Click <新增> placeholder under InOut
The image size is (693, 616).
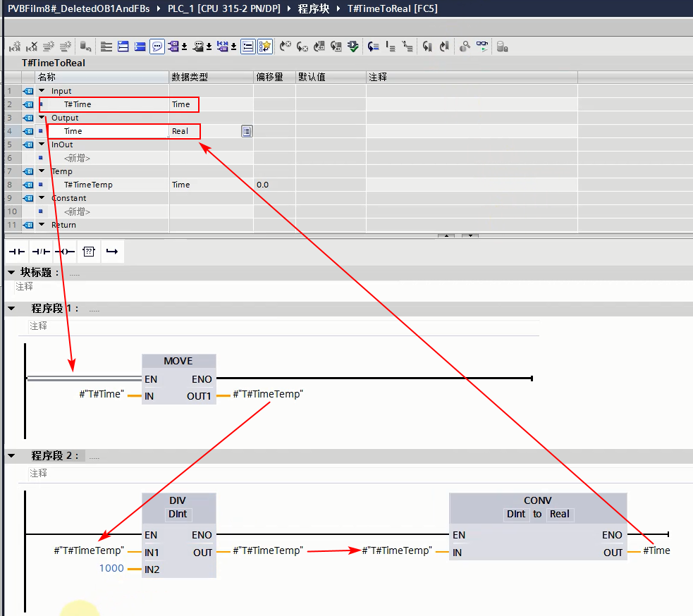click(77, 158)
